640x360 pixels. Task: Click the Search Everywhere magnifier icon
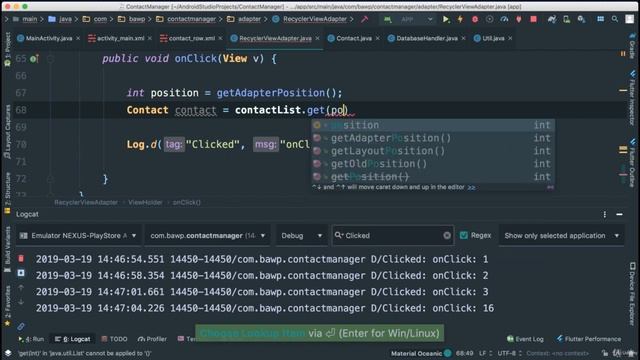tap(615, 19)
